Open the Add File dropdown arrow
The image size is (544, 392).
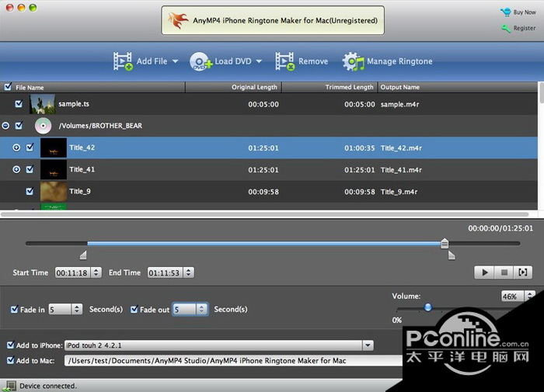tap(176, 61)
